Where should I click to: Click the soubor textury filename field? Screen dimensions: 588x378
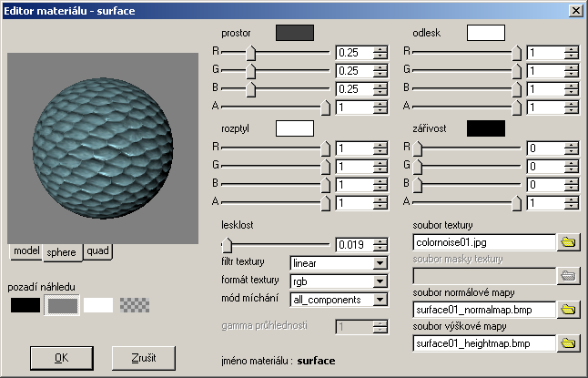[483, 242]
